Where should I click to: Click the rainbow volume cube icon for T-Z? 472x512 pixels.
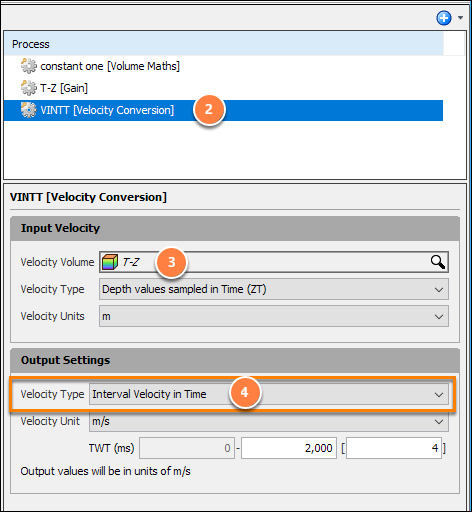pos(110,262)
